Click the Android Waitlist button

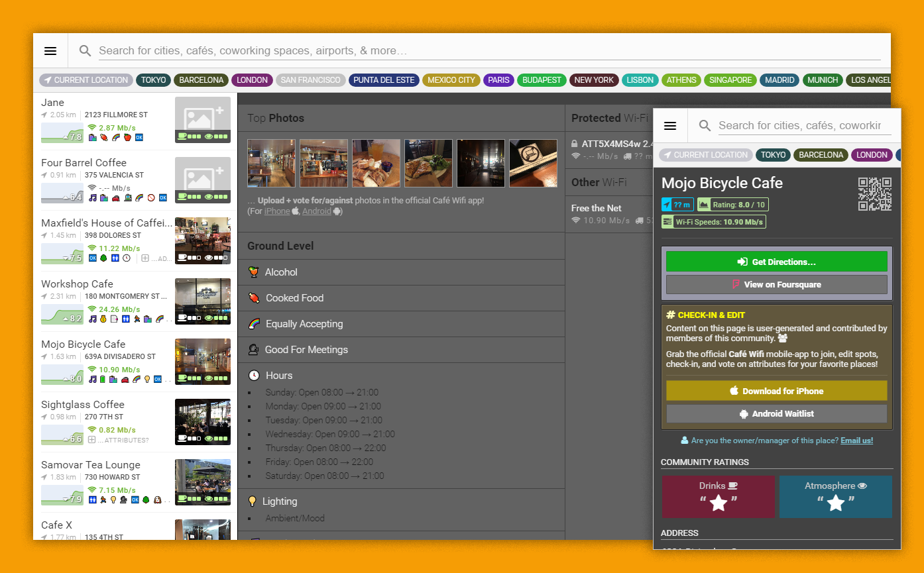pyautogui.click(x=777, y=413)
